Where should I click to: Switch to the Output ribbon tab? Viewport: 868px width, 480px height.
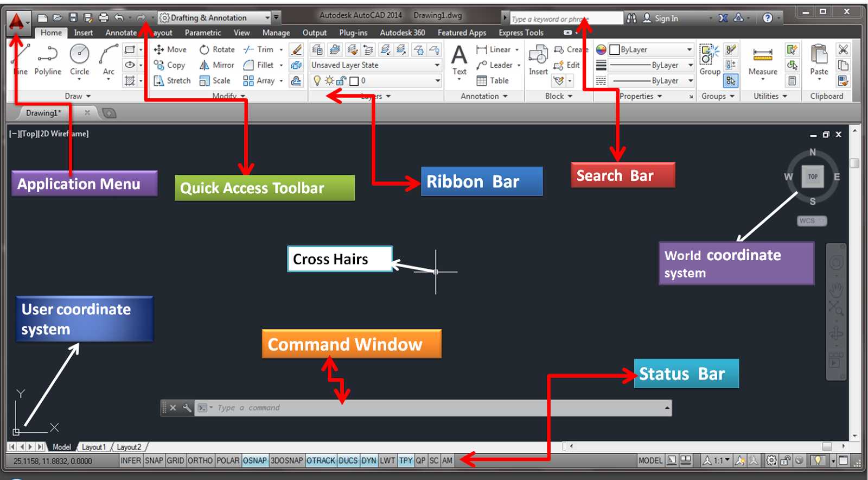point(315,33)
